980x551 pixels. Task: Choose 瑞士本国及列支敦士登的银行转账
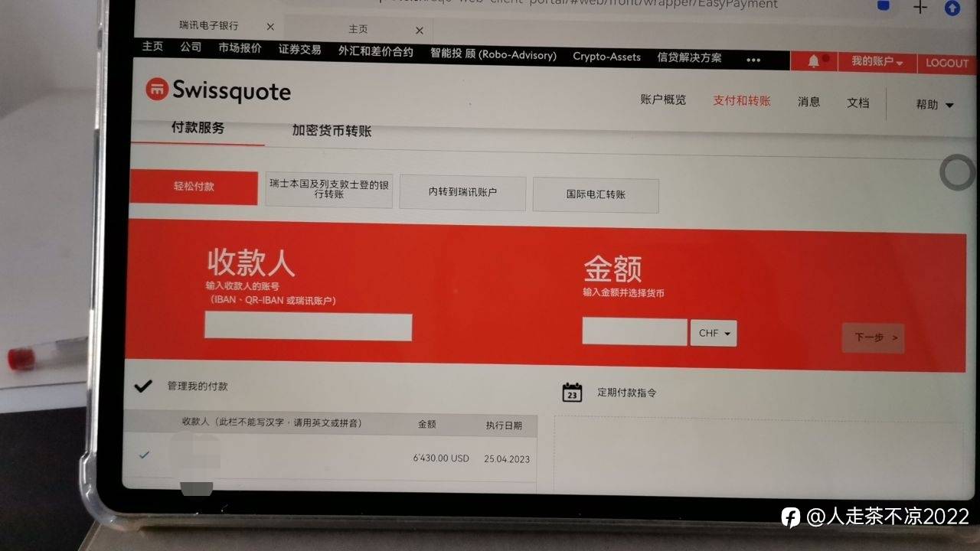pyautogui.click(x=329, y=190)
